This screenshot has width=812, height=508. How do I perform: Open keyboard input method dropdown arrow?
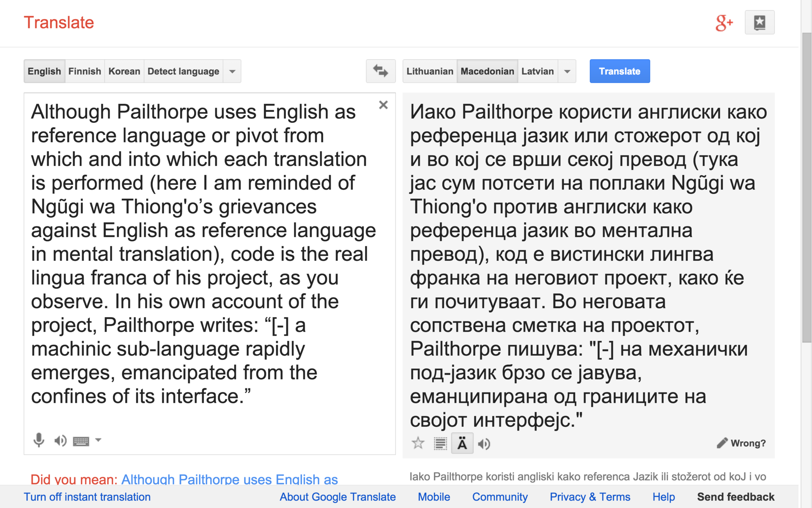pos(98,440)
